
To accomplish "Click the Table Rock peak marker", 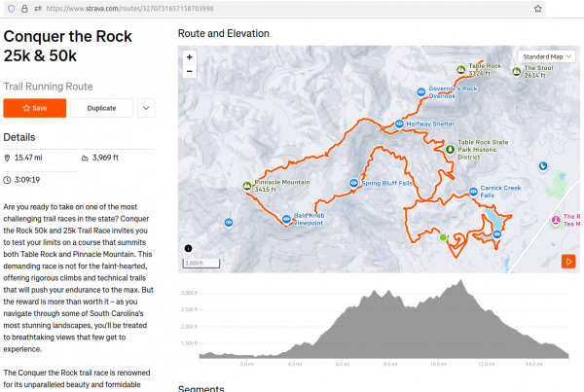I will (x=461, y=69).
